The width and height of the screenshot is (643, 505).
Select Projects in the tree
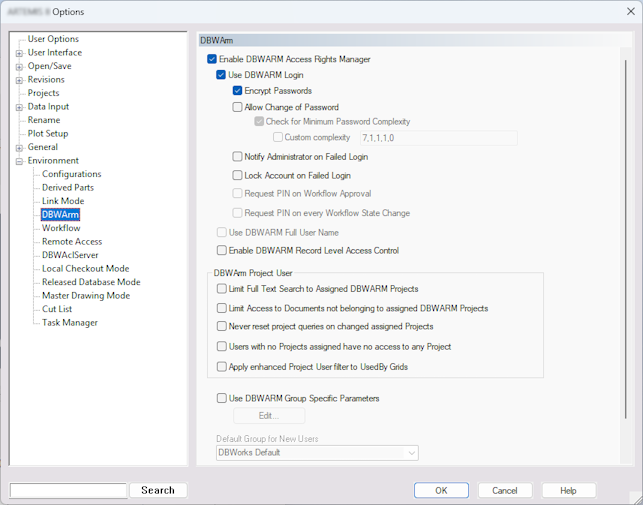43,93
